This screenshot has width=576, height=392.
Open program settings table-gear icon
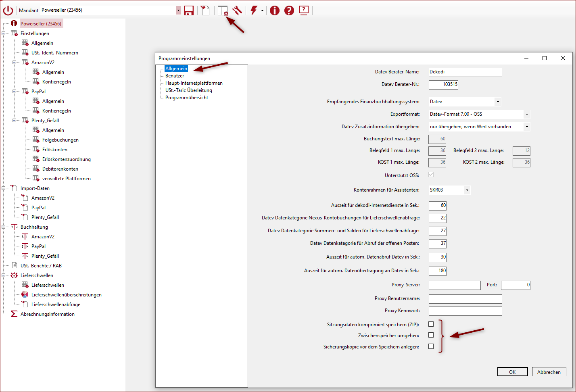[223, 10]
